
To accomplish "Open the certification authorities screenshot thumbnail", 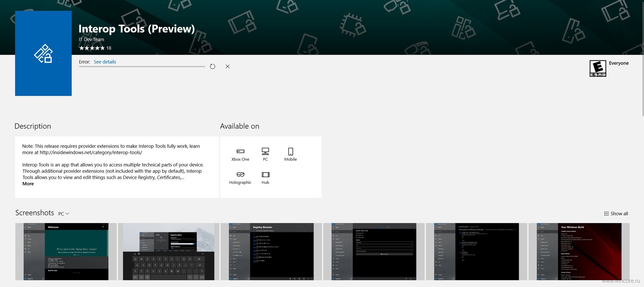I will coord(476,252).
